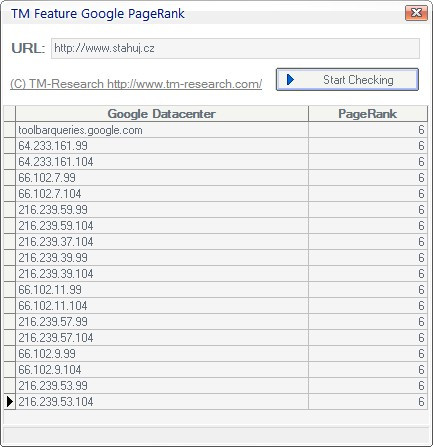The image size is (433, 447).
Task: Sort by PageRank column header
Action: 368,114
